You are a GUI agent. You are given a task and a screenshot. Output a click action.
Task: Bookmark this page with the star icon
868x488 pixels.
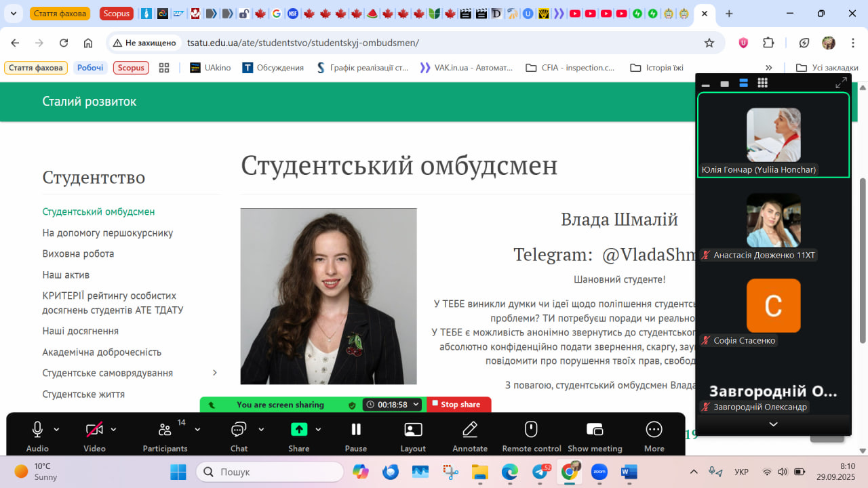tap(709, 43)
